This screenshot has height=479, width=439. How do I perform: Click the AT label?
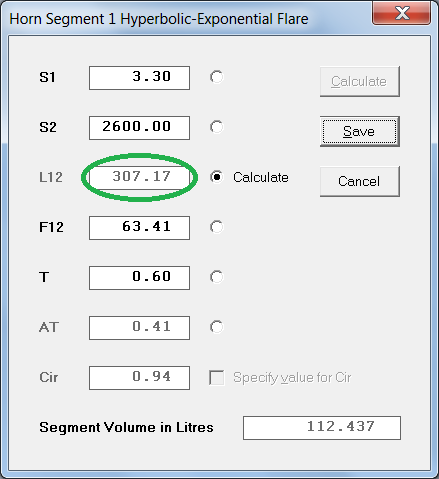49,327
